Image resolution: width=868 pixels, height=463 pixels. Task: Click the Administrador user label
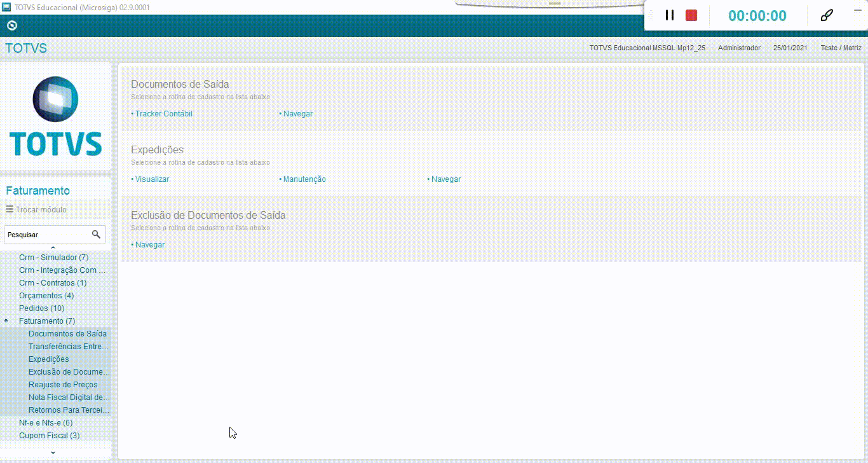coord(739,48)
